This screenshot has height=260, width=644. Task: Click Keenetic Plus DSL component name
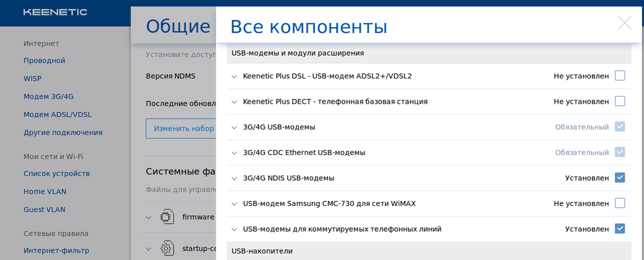tap(327, 77)
